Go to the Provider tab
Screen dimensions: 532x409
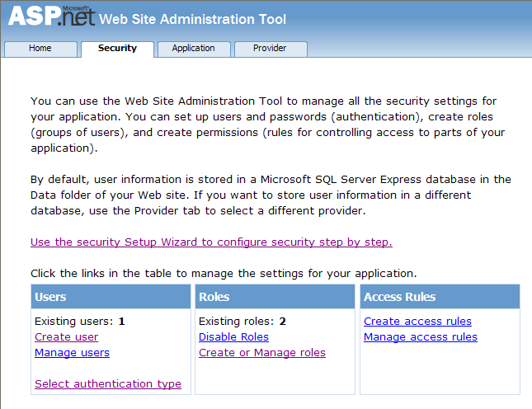pos(270,49)
